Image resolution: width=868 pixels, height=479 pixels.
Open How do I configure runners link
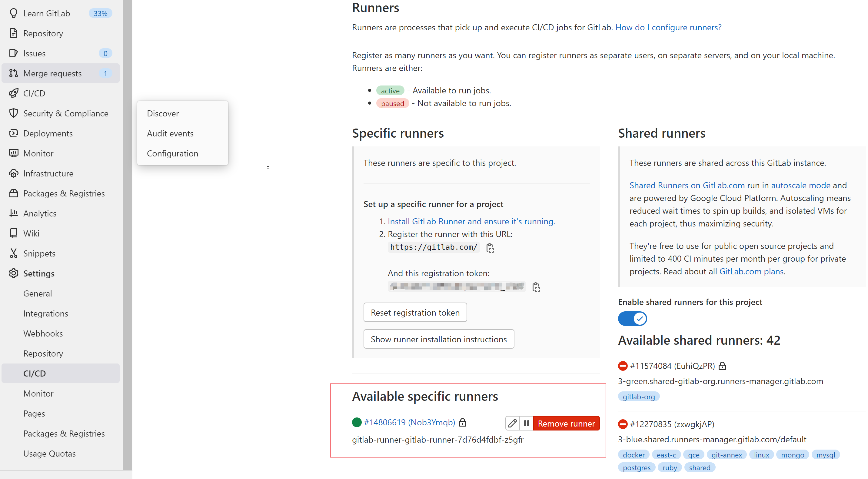point(668,27)
